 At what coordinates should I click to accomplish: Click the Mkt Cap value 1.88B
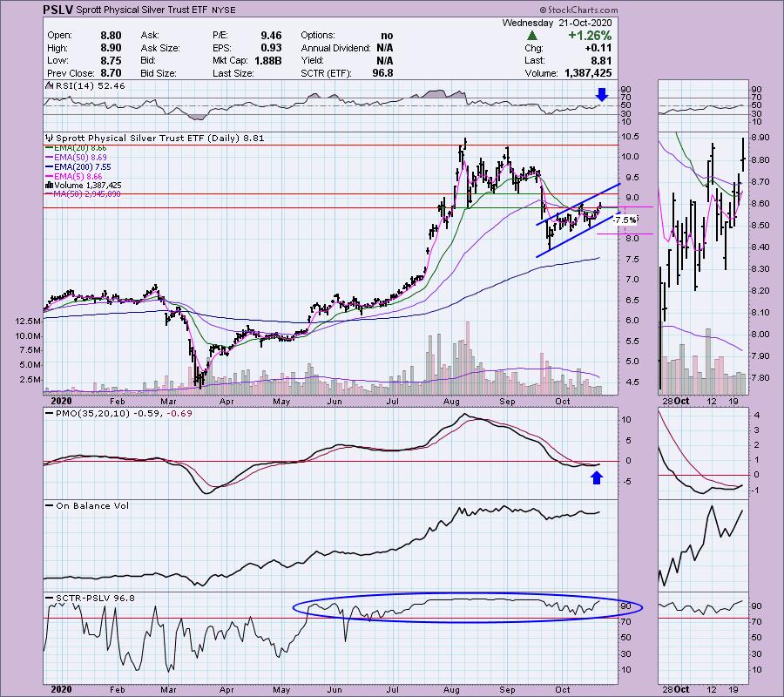(267, 60)
